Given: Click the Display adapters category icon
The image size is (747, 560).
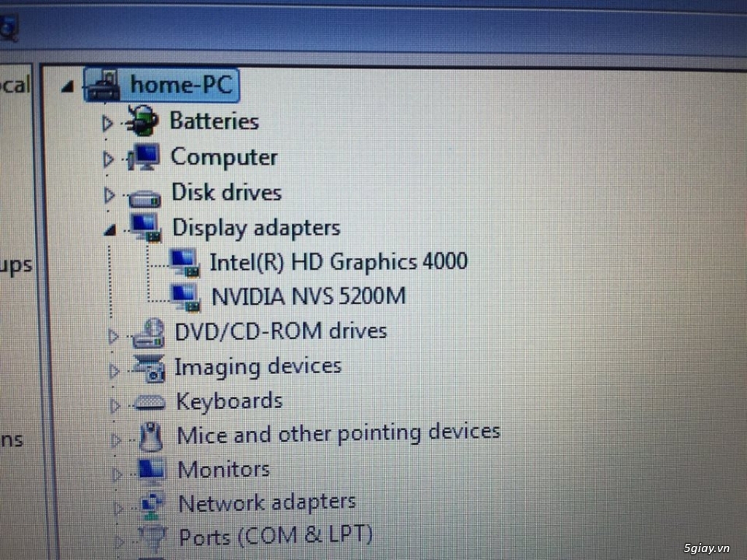Looking at the screenshot, I should pyautogui.click(x=146, y=227).
